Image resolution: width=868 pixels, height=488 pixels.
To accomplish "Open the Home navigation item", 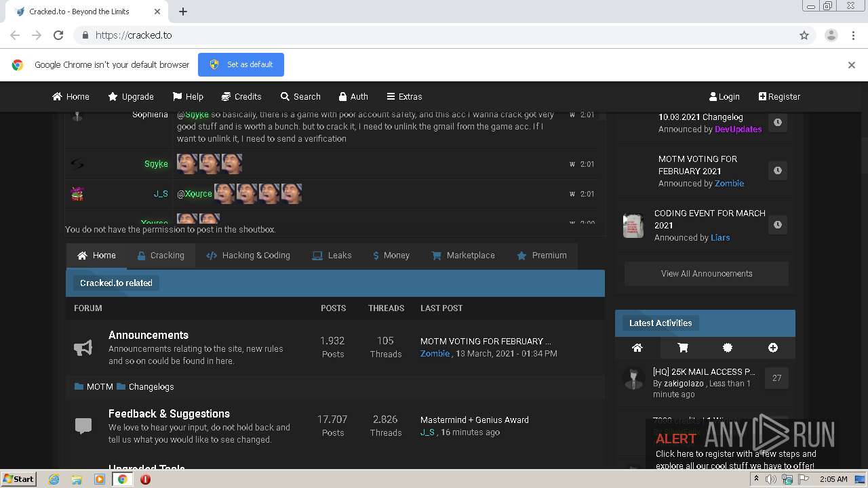I will [x=71, y=96].
